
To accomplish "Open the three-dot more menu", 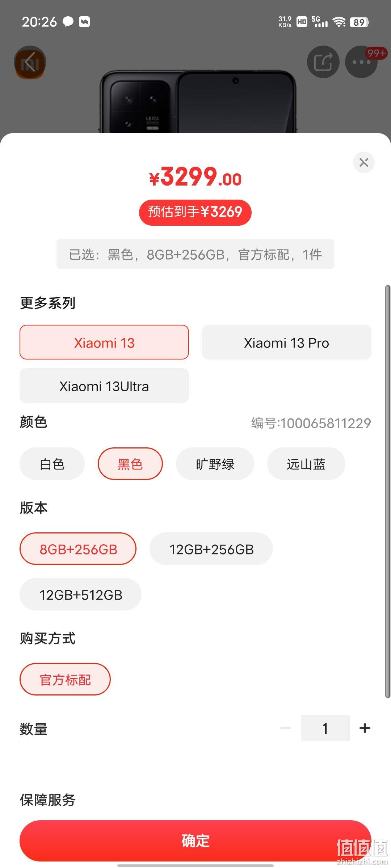I will [x=361, y=62].
